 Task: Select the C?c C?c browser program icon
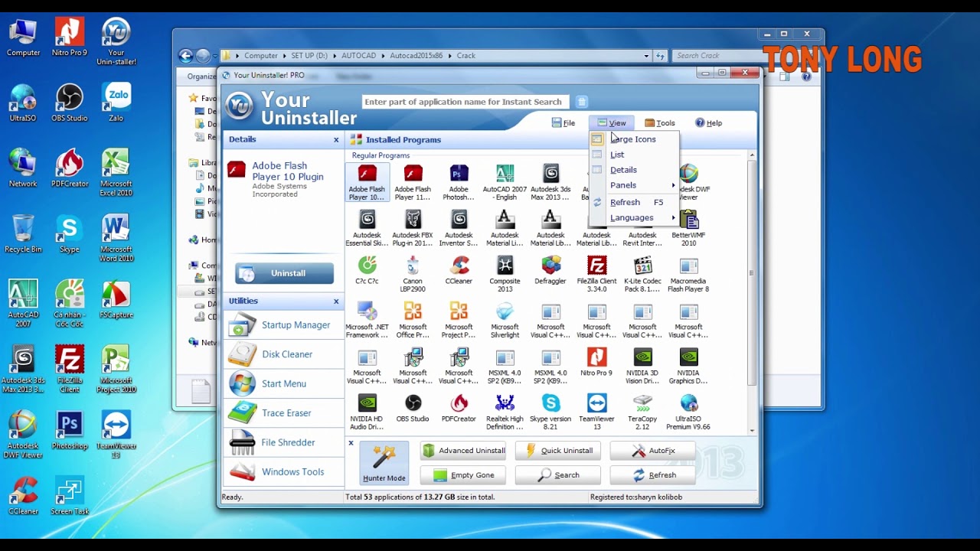point(367,271)
